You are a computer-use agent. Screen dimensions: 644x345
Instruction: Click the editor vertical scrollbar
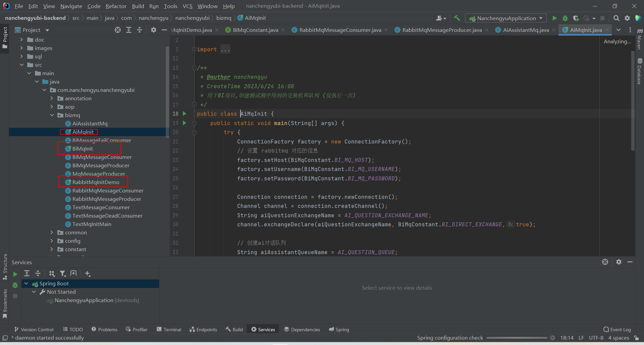633,101
